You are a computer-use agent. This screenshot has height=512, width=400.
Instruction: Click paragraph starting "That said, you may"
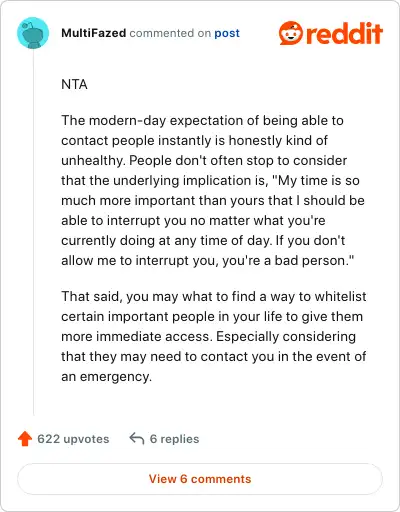click(214, 336)
